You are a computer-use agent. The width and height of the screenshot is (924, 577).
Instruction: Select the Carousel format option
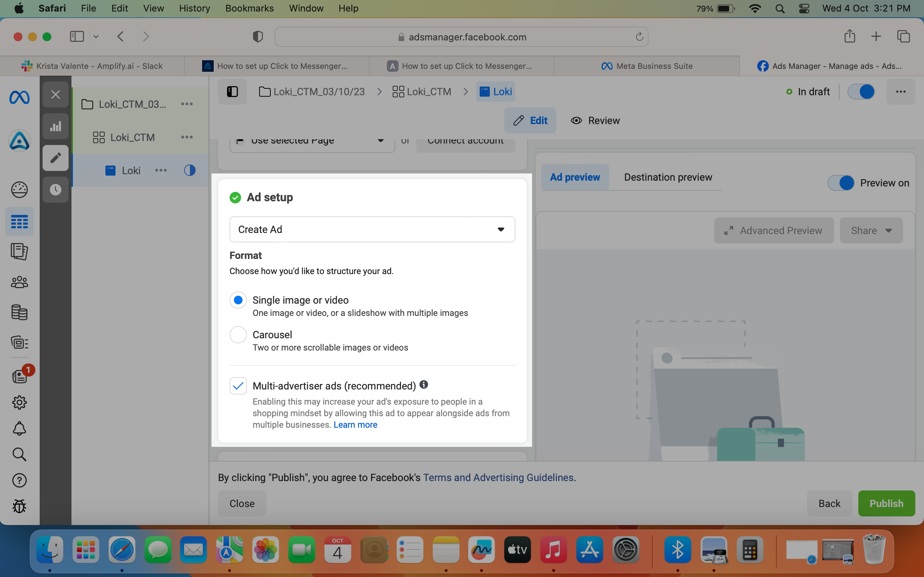[238, 335]
